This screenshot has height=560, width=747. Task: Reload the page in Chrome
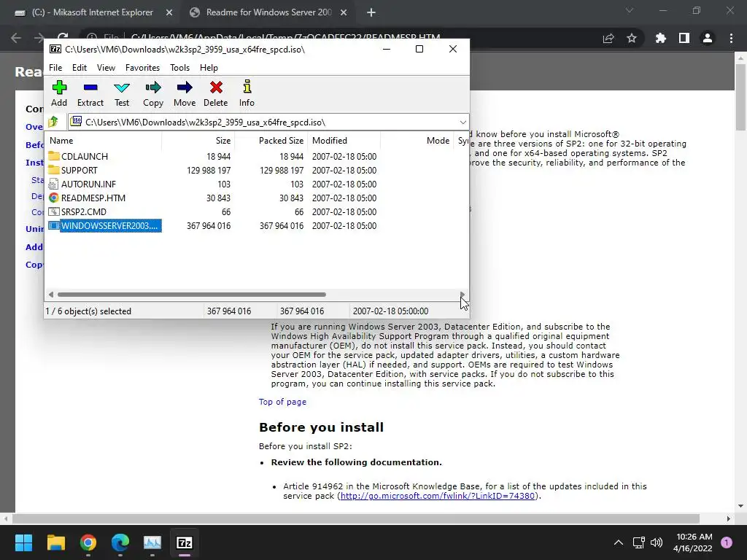tap(63, 38)
